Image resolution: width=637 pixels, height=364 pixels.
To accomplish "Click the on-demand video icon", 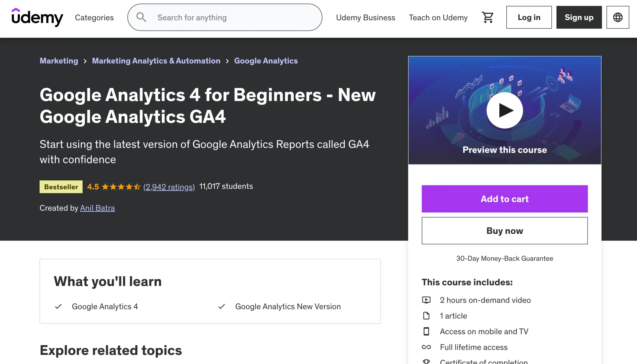I will point(426,300).
